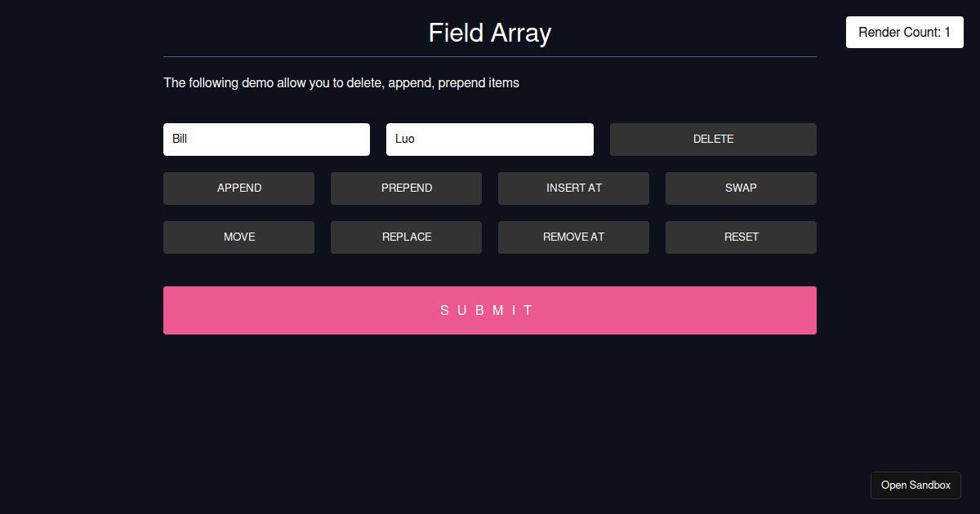980x514 pixels.
Task: Hit the SWAP button
Action: (741, 188)
